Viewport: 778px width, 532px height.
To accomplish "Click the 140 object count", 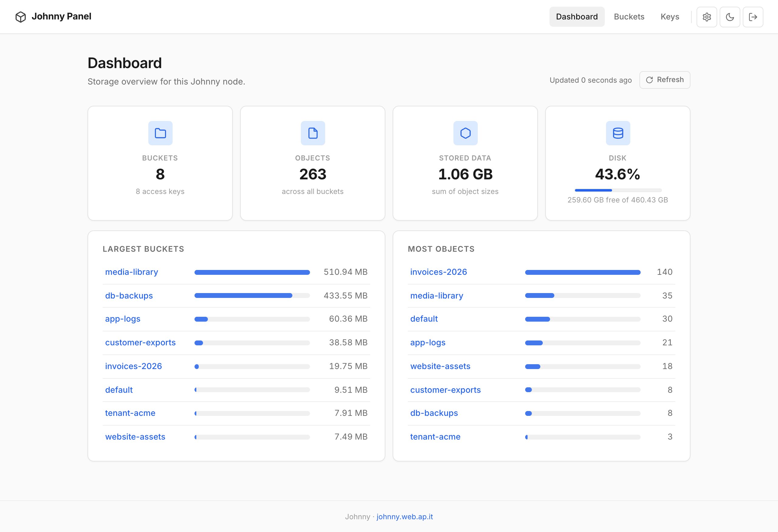I will click(665, 272).
